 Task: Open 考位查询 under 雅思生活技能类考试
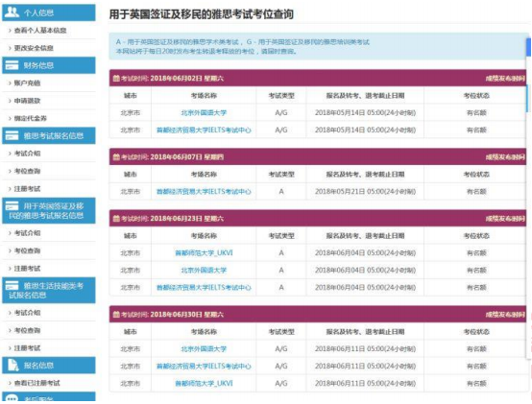tap(27, 330)
